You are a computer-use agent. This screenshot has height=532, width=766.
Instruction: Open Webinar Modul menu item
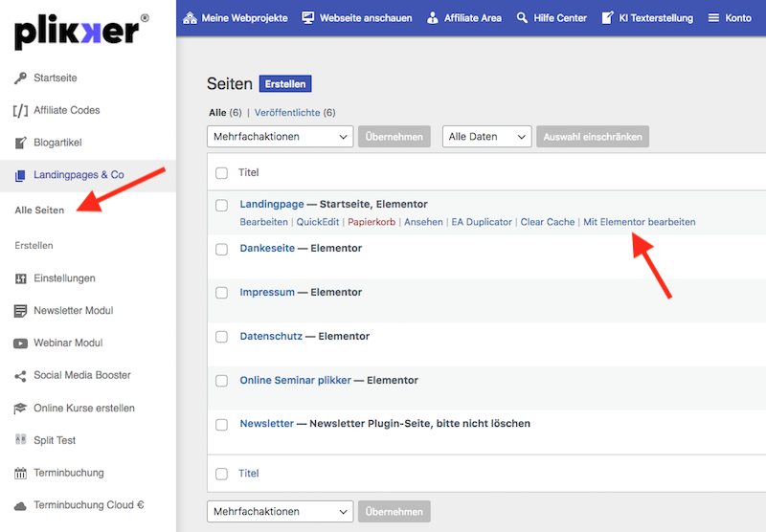coord(68,344)
